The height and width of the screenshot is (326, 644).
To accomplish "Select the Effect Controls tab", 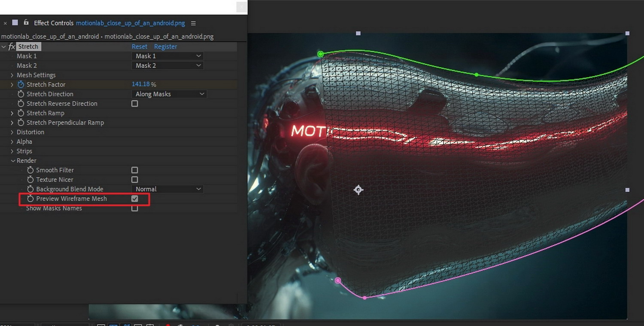I will pos(54,23).
